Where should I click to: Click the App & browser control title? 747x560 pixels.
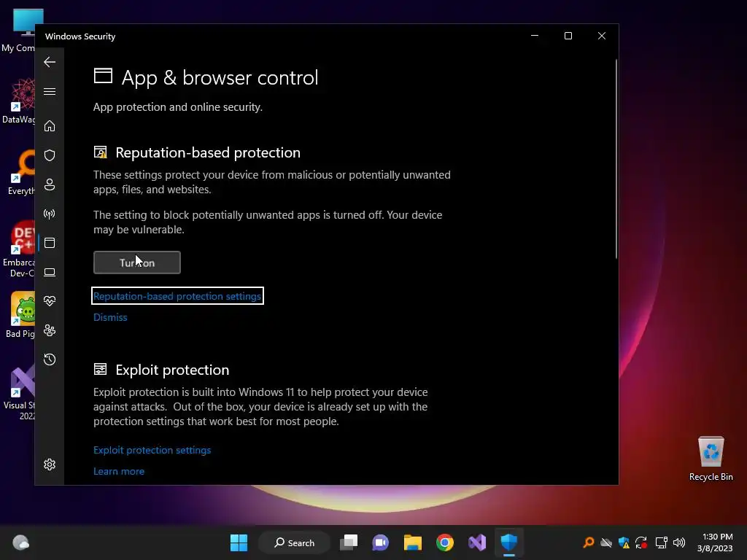tap(220, 77)
